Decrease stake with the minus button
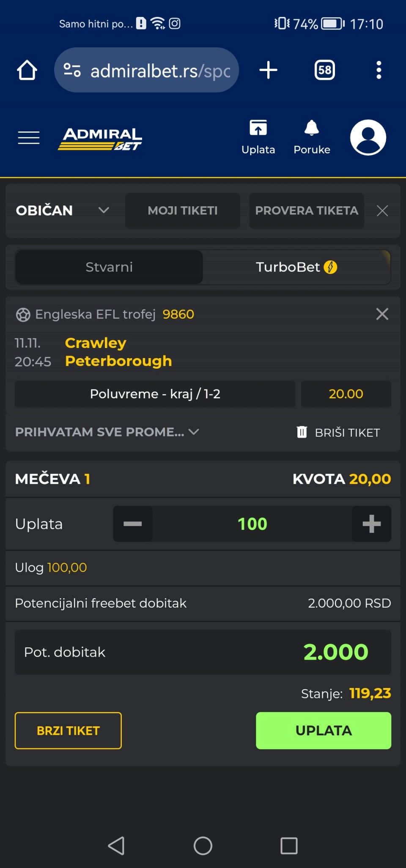The image size is (406, 868). point(133,524)
